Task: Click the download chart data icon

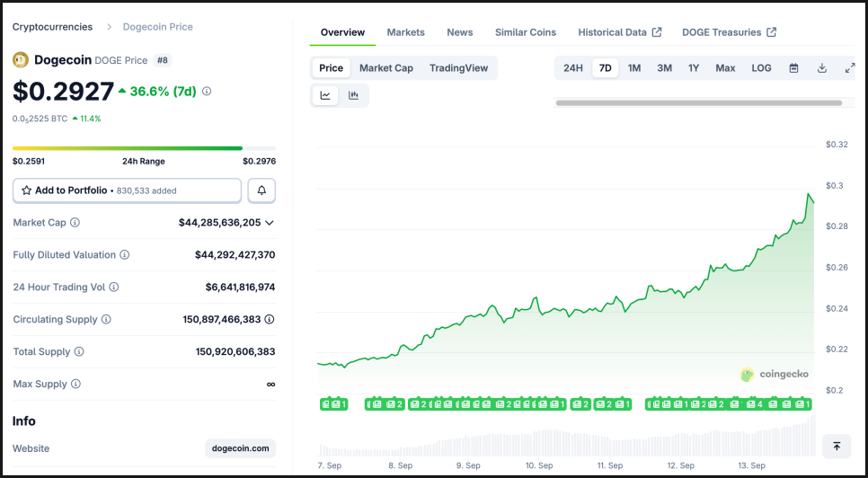Action: [822, 68]
